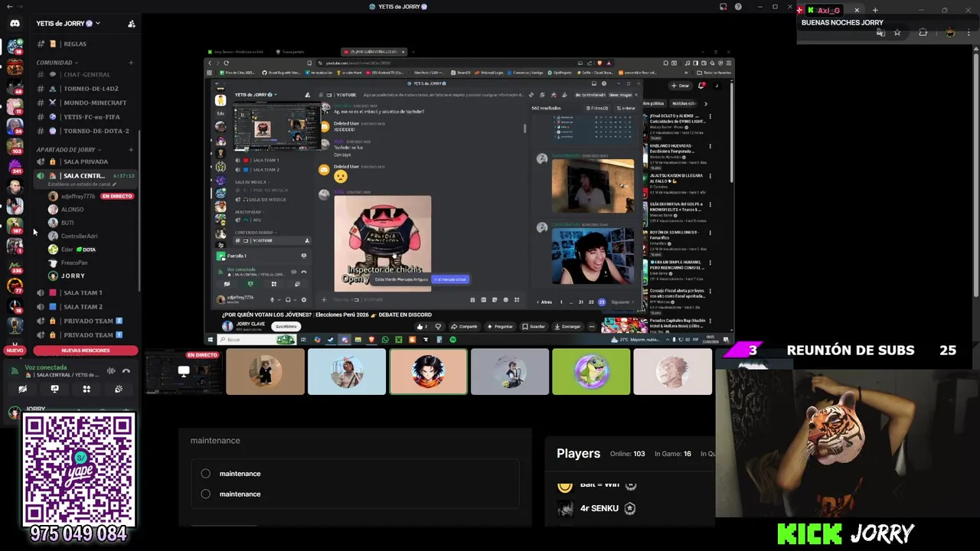This screenshot has height=551, width=980.
Task: Add a channel to the COMUNIDAD category
Action: 132,63
